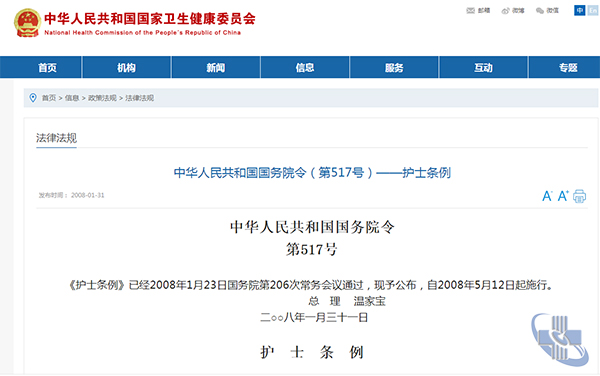
Task: Switch to Chinese language version
Action: point(579,10)
